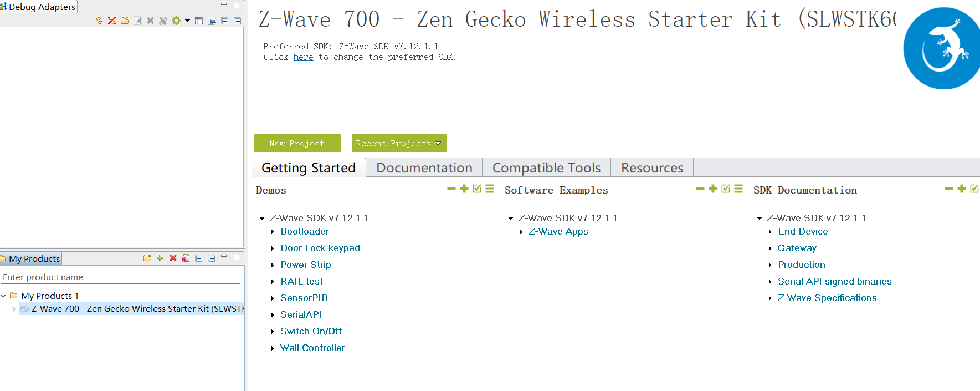
Task: Open the Recent Projects dropdown
Action: (399, 143)
